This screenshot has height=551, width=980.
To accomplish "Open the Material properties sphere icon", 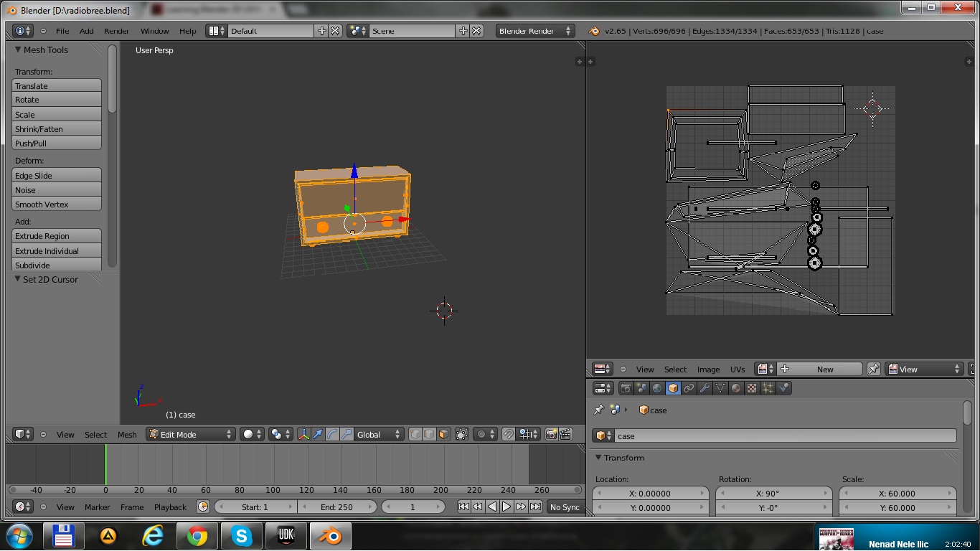I will point(736,388).
